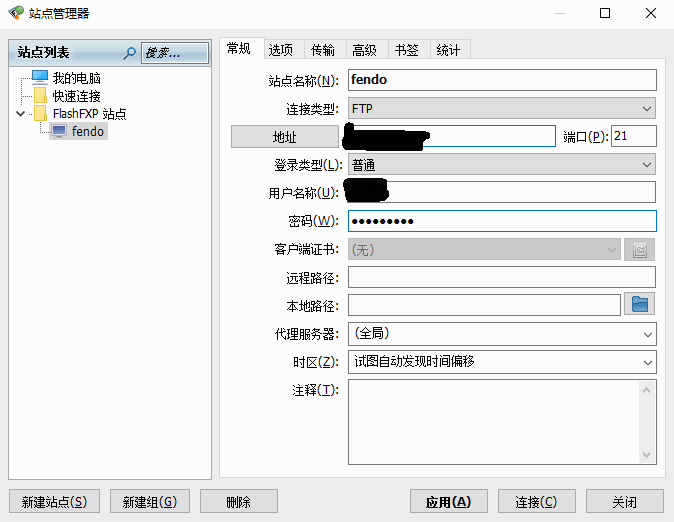Viewport: 674px width, 522px height.
Task: Select the 我的电脑 computer item
Action: coord(76,78)
